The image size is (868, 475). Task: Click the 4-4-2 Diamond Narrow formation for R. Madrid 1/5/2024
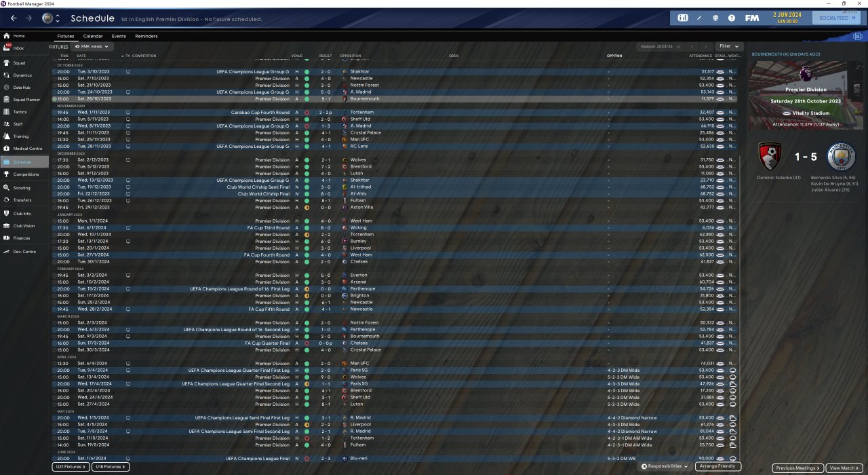(x=632, y=418)
